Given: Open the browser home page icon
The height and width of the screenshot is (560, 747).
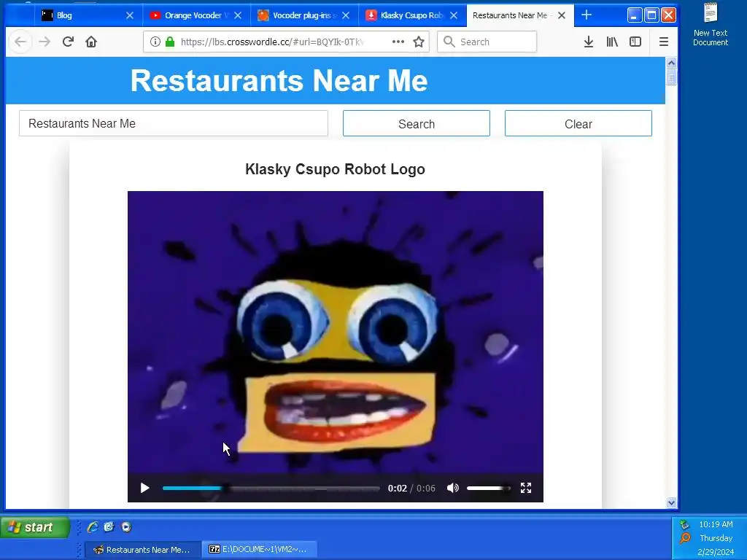Looking at the screenshot, I should (x=91, y=42).
